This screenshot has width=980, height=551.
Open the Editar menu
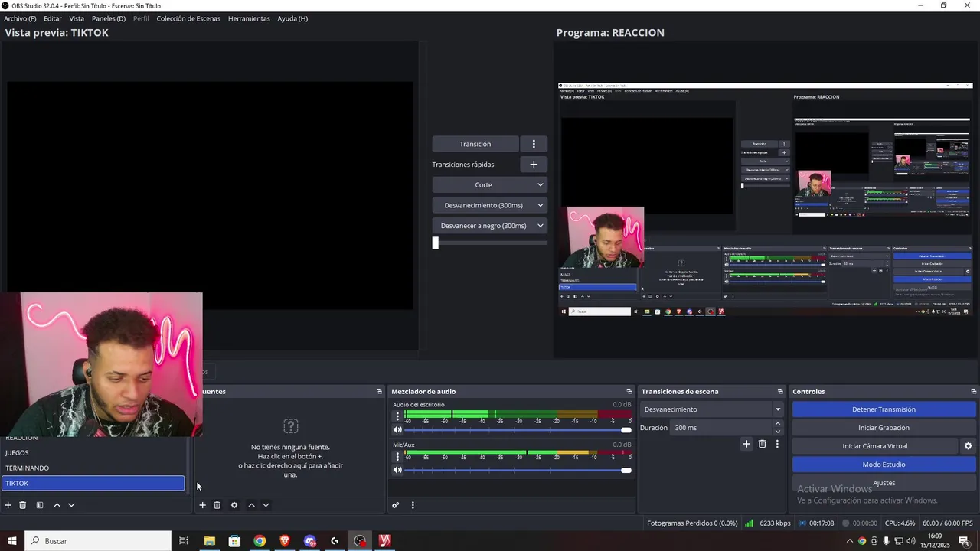(x=53, y=18)
